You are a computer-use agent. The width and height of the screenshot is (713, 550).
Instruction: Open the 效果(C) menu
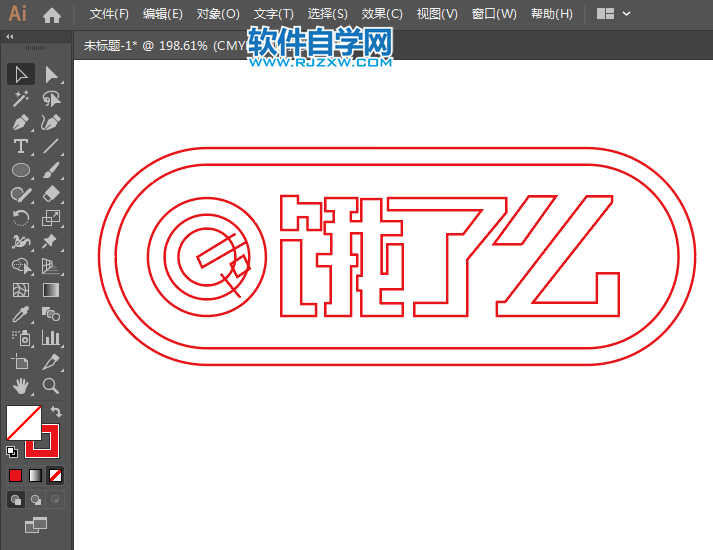(382, 14)
